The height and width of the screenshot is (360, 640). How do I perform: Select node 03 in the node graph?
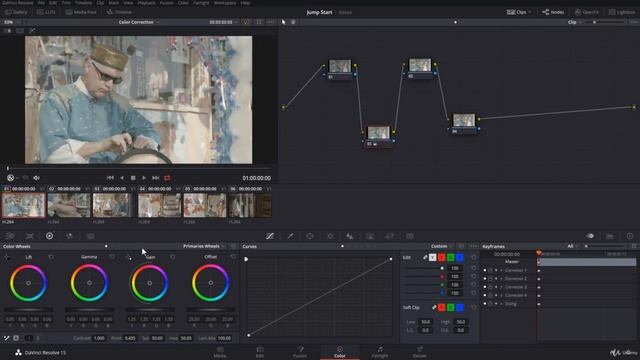click(378, 136)
